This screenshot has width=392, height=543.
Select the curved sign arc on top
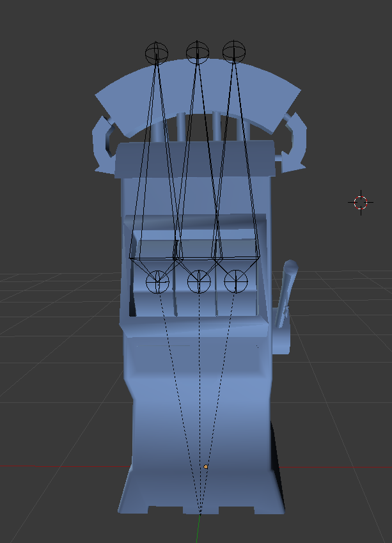click(x=198, y=93)
